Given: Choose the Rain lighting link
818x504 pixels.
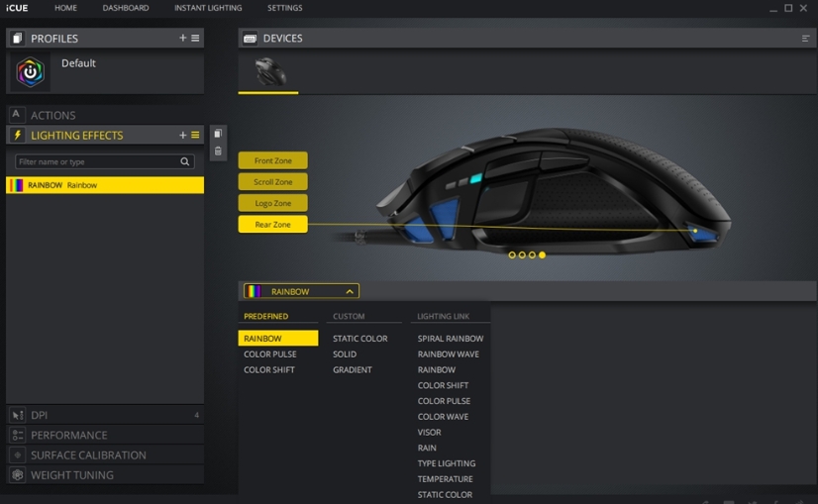Looking at the screenshot, I should coord(427,448).
